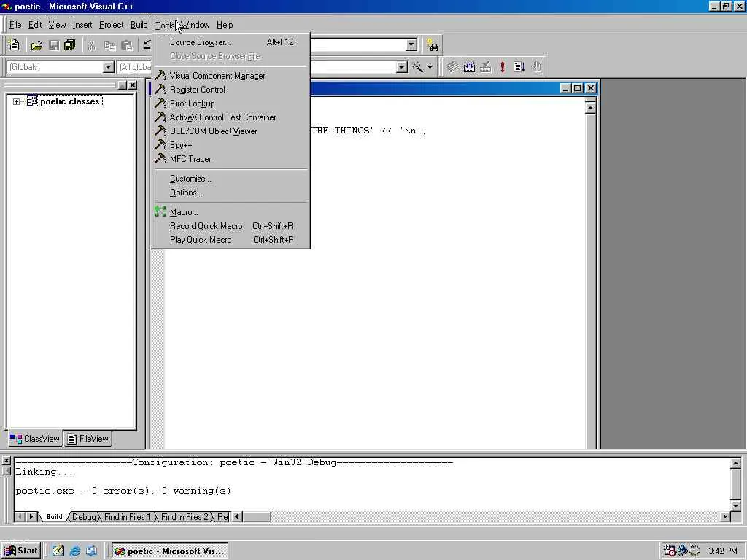Expand the poetic classes tree node
Image resolution: width=747 pixels, height=560 pixels.
pos(16,101)
